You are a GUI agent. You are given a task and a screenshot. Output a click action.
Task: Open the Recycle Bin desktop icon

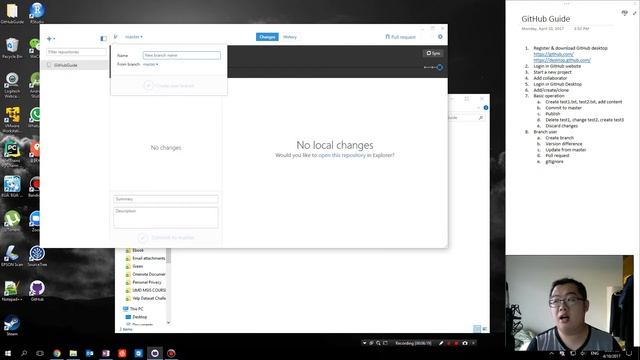click(12, 48)
